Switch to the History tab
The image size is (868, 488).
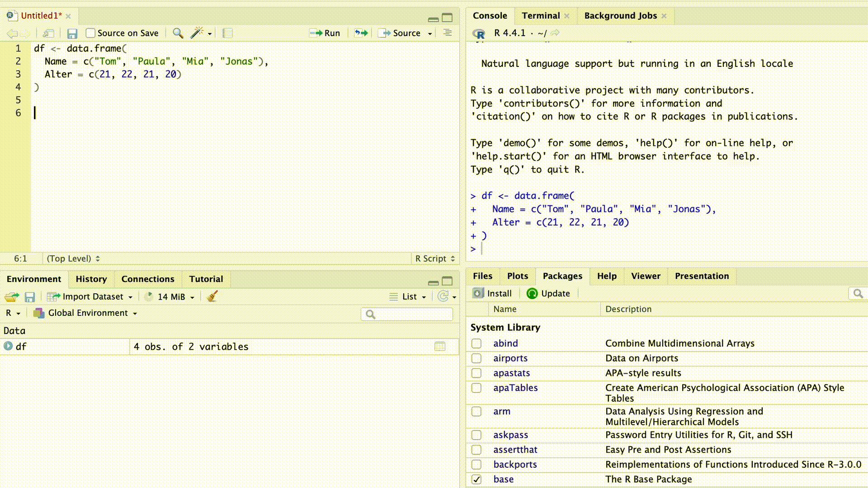point(91,279)
